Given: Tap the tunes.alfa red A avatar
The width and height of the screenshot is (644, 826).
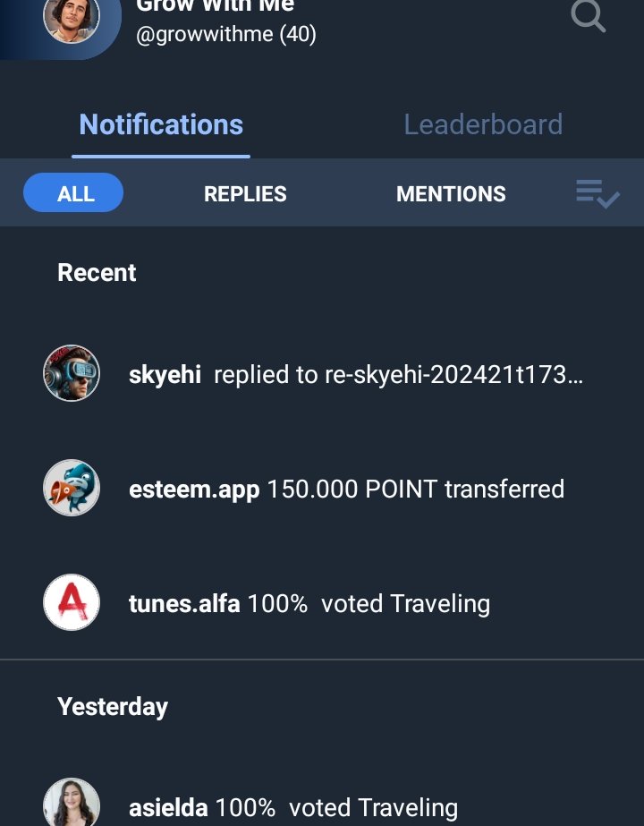Looking at the screenshot, I should click(x=72, y=602).
